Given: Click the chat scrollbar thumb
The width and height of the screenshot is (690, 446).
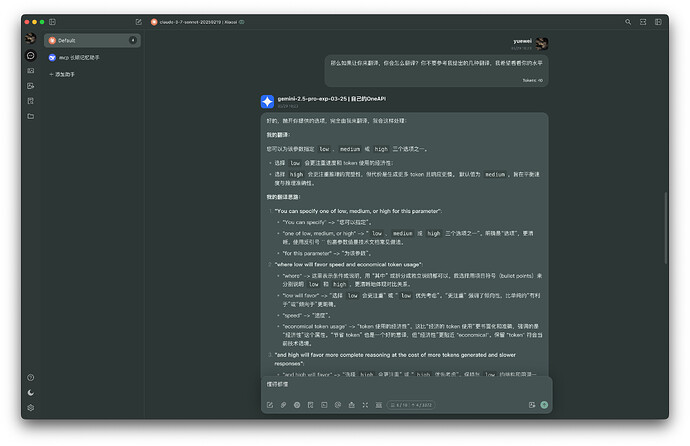Looking at the screenshot, I should [x=666, y=228].
